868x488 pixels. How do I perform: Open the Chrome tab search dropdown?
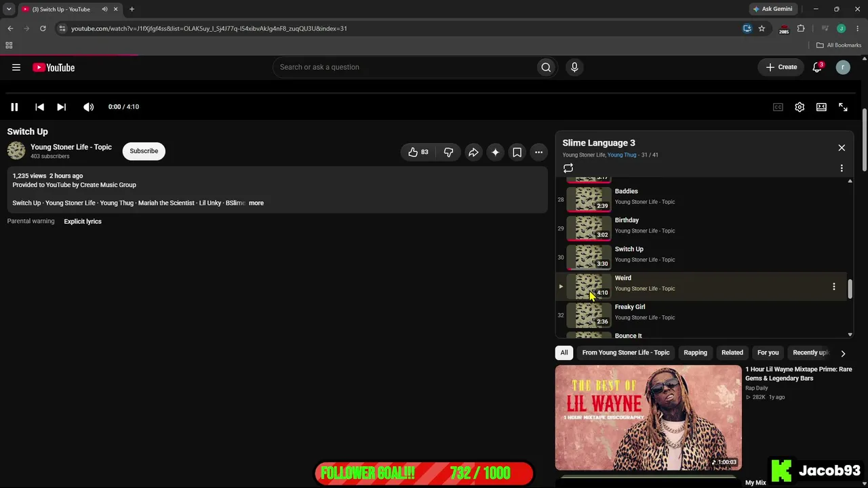click(9, 9)
